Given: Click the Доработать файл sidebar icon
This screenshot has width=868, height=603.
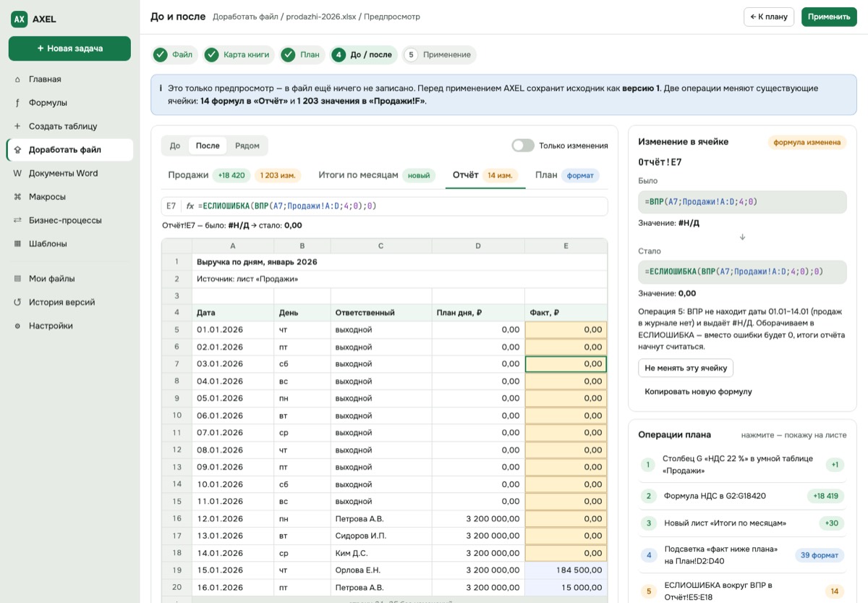Looking at the screenshot, I should click(x=17, y=150).
